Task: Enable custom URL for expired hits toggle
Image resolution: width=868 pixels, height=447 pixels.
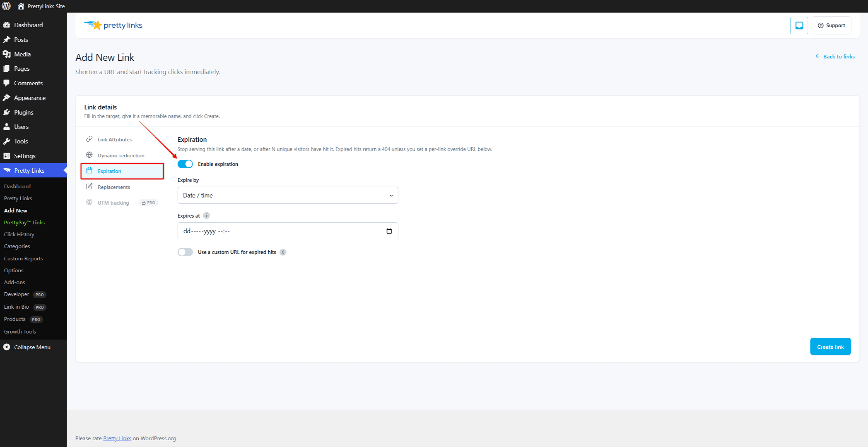Action: point(185,252)
